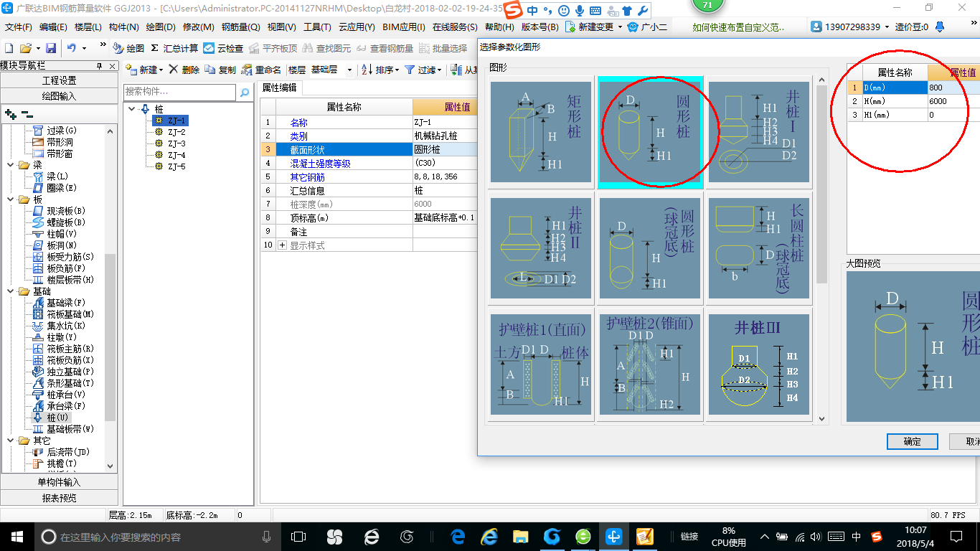Click 重命名 rename component button
The height and width of the screenshot is (551, 980).
pos(262,70)
